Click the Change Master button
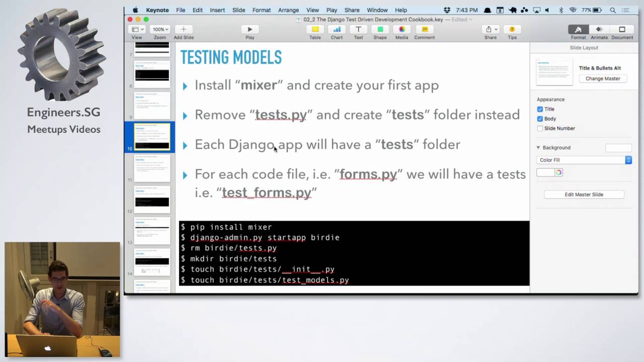 click(x=603, y=78)
